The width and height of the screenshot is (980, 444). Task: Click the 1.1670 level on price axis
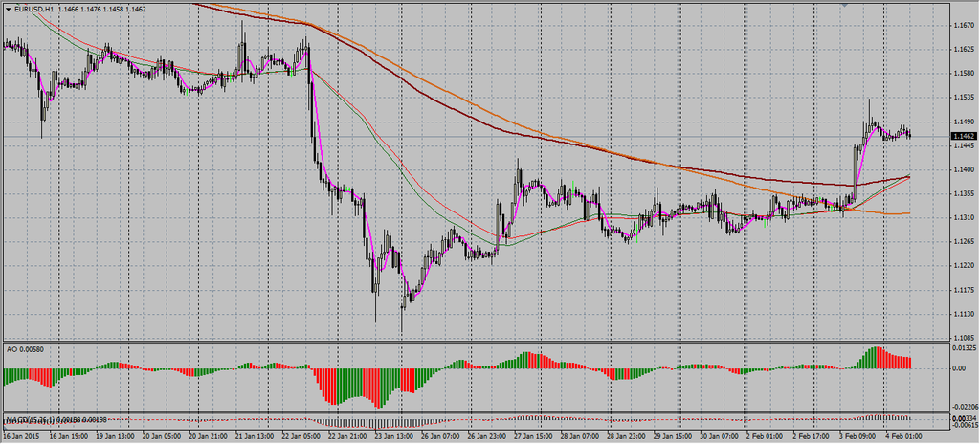pyautogui.click(x=963, y=24)
